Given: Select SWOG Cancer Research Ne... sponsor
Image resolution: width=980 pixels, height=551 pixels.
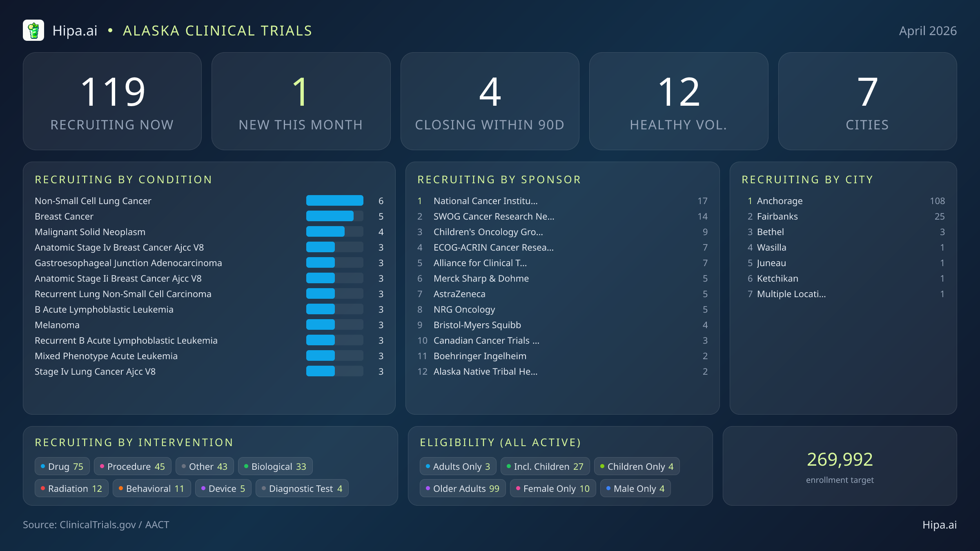Looking at the screenshot, I should [562, 216].
